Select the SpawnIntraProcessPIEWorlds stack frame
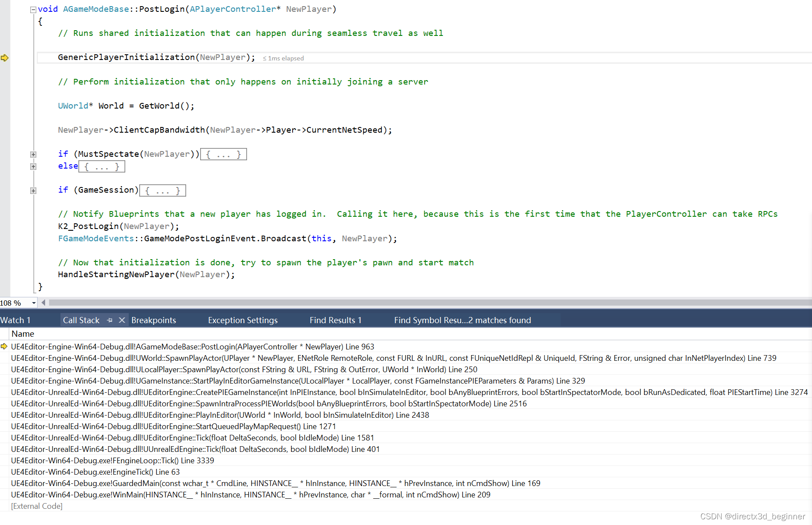This screenshot has height=525, width=812. pyautogui.click(x=269, y=403)
